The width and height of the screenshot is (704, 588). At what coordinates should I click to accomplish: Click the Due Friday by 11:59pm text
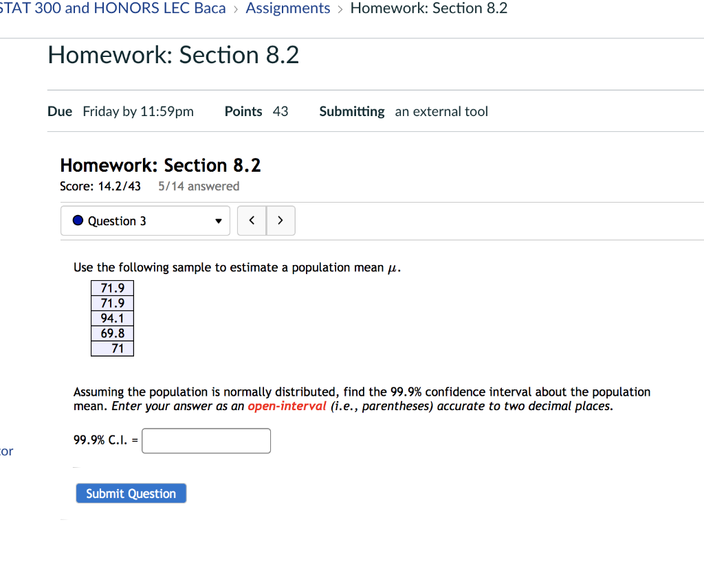[x=137, y=111]
